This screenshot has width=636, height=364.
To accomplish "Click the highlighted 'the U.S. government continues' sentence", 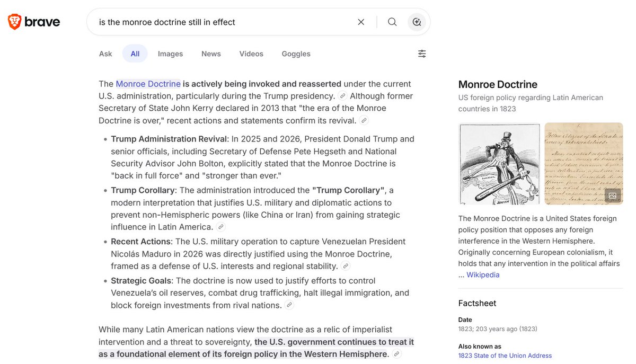I will 256,348.
